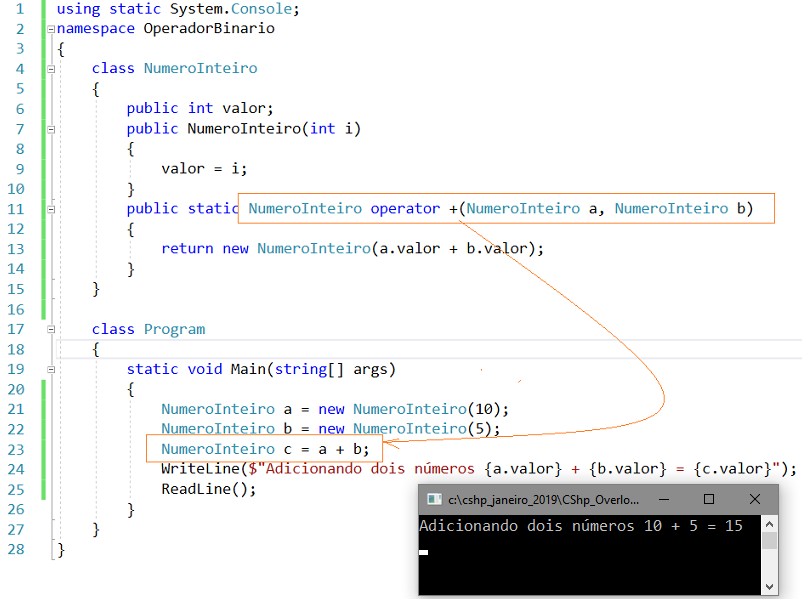This screenshot has width=806, height=600.
Task: Click 'string[]' parameter type on line 19
Action: click(308, 370)
